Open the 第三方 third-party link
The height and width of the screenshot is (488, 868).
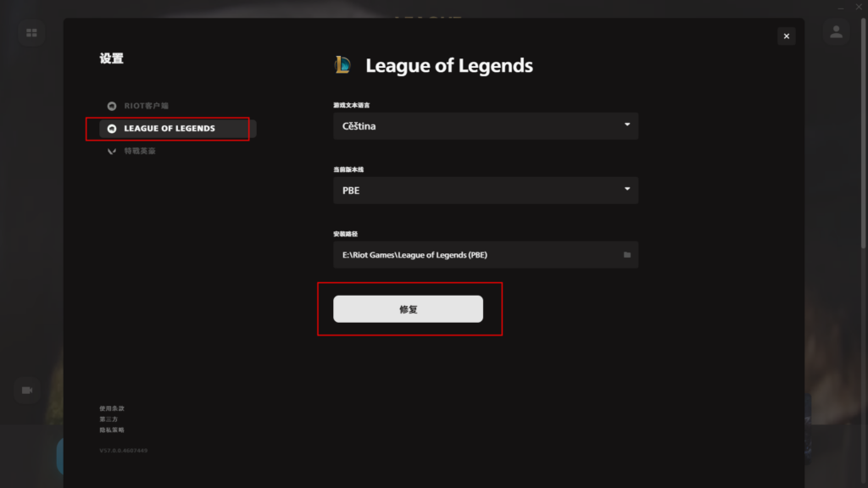108,419
